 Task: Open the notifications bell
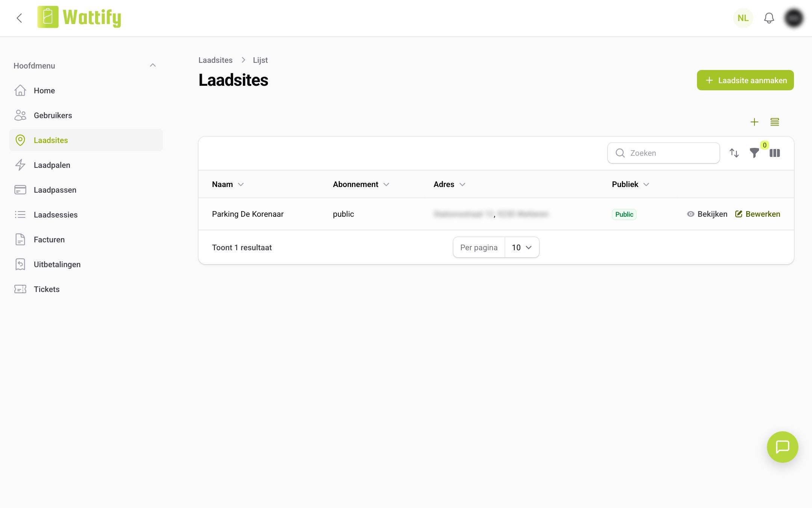coord(769,18)
